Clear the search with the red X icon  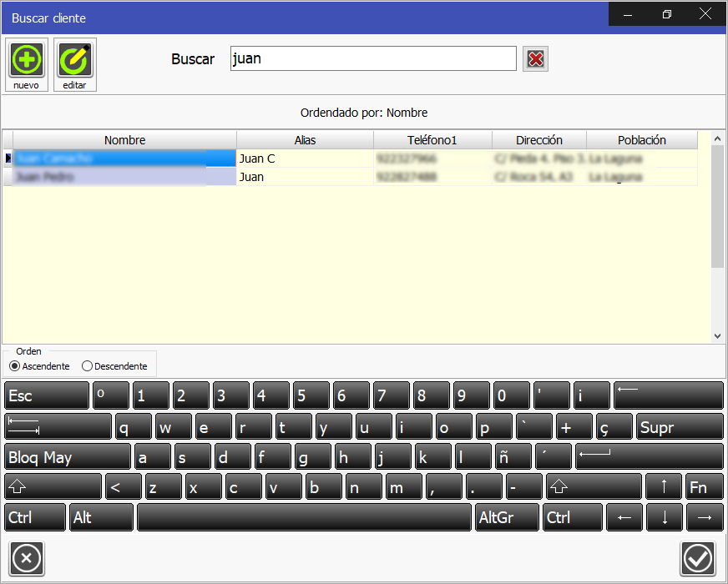tap(535, 58)
